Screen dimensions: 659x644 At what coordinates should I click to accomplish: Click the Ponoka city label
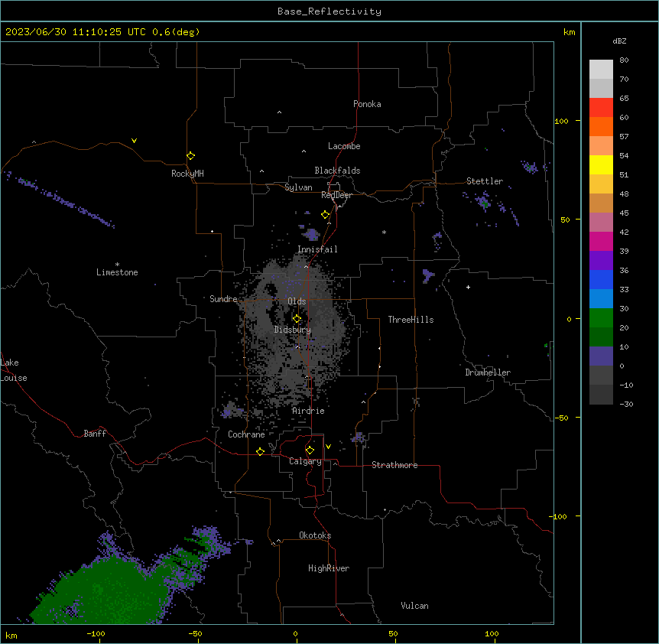coord(367,104)
